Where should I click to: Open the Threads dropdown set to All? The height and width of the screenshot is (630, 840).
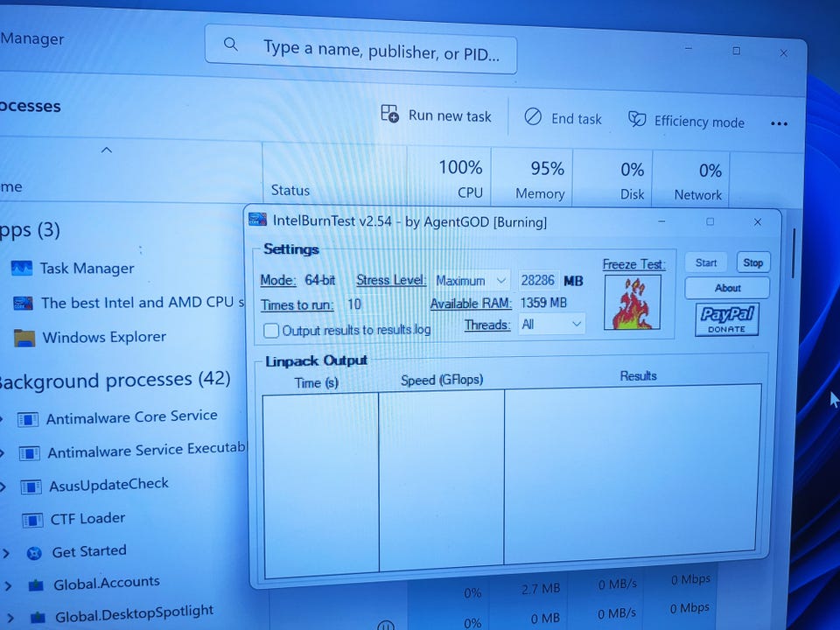pos(552,324)
